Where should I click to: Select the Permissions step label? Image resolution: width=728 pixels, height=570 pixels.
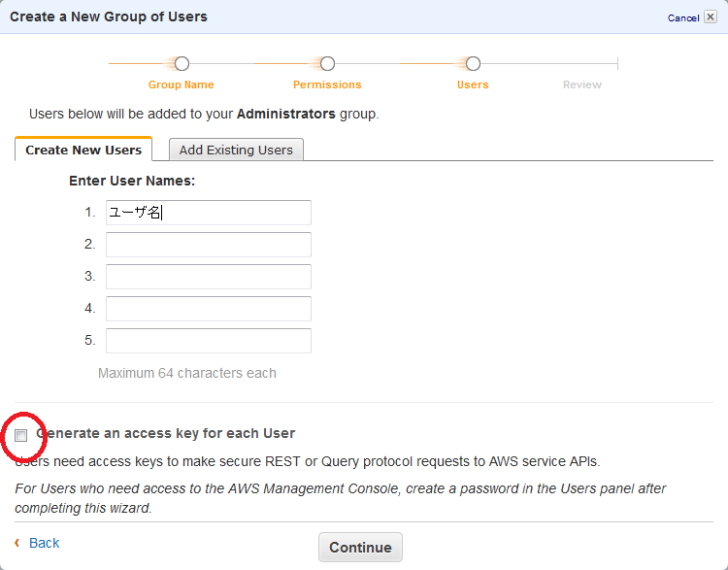327,84
